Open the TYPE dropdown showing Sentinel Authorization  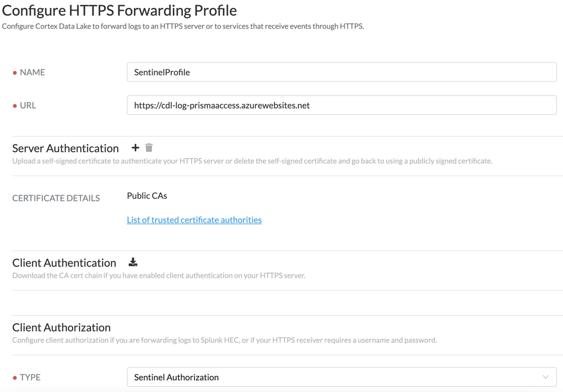point(332,377)
